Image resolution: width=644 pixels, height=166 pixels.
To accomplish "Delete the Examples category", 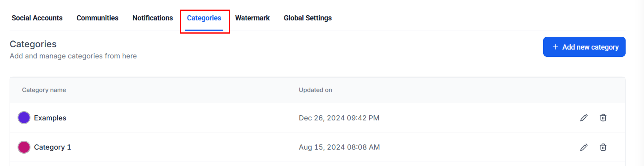I will tap(603, 118).
